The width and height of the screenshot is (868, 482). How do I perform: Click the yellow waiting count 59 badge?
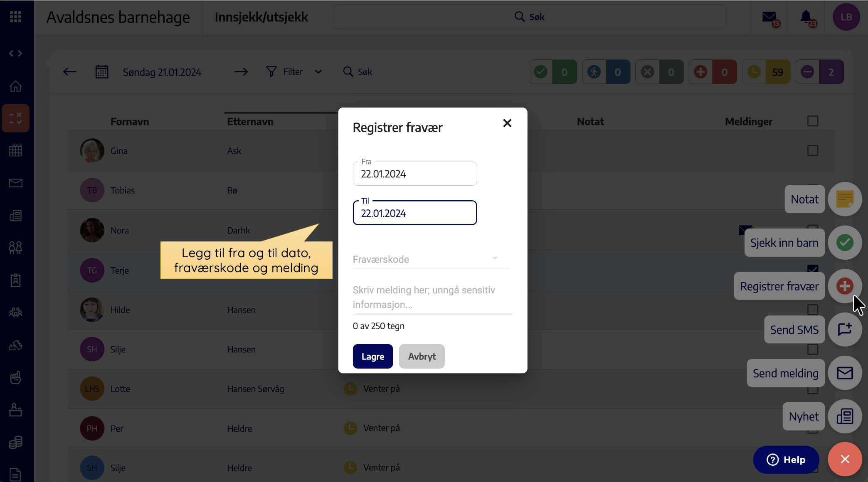766,72
